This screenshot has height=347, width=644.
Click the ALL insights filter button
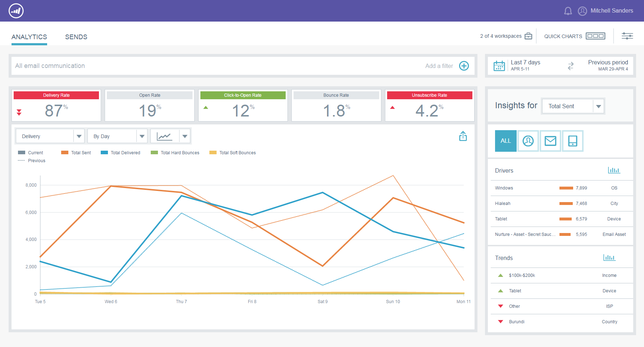(x=505, y=141)
